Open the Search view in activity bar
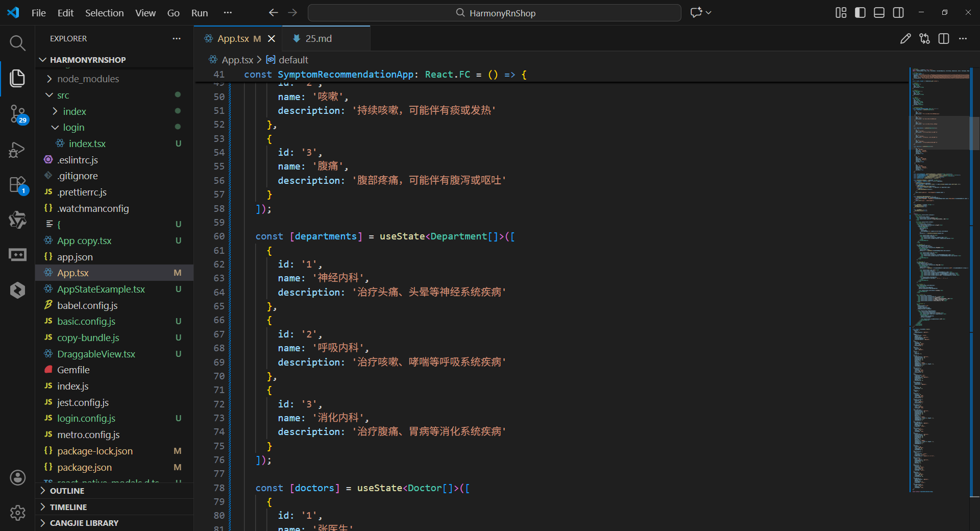This screenshot has width=980, height=531. pyautogui.click(x=17, y=43)
